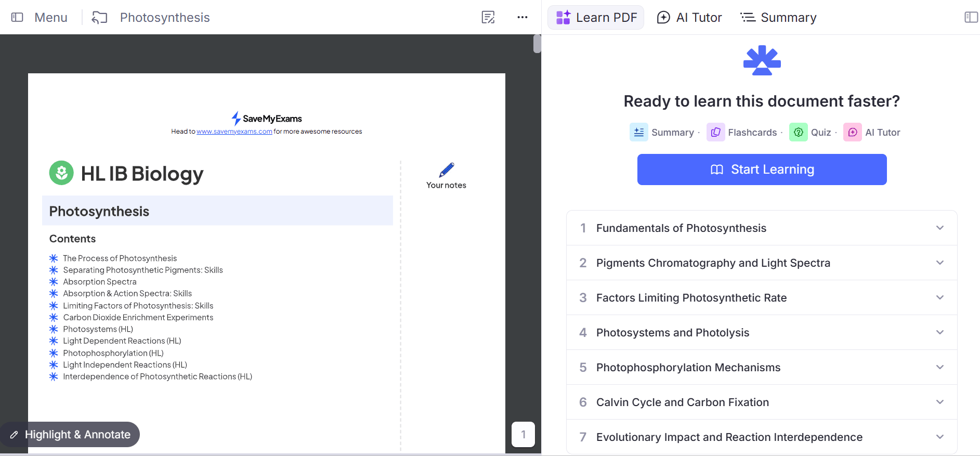The image size is (980, 456).
Task: Click the Photosynthesis heading in the PDF
Action: pos(99,211)
